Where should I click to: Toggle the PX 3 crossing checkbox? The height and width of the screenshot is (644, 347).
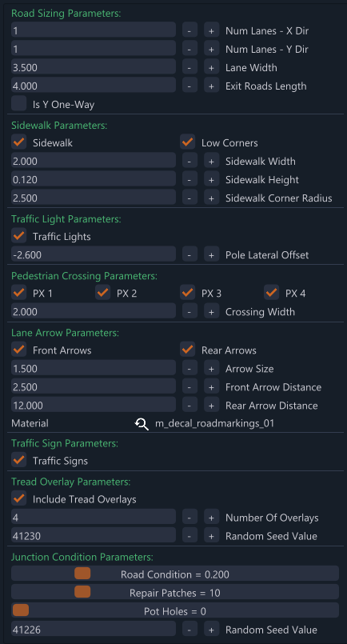click(188, 293)
